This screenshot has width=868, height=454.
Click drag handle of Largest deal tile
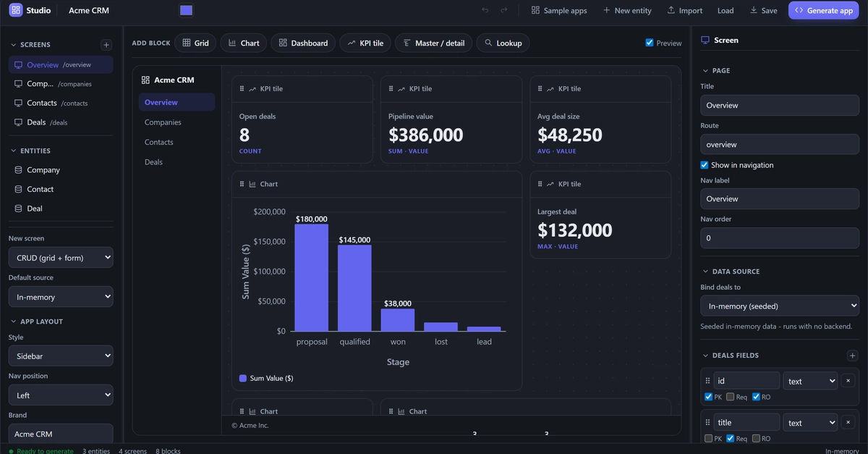pyautogui.click(x=540, y=184)
